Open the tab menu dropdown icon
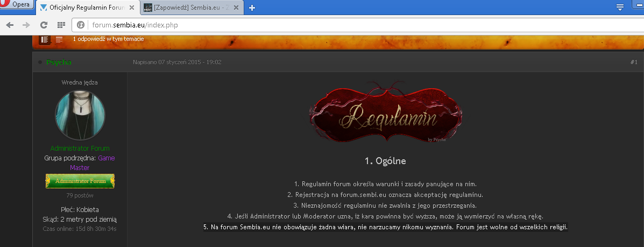 pyautogui.click(x=620, y=7)
